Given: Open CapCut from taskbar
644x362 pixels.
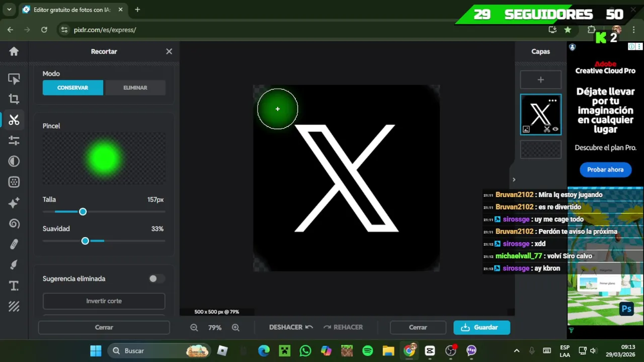Looking at the screenshot, I should pos(430,350).
